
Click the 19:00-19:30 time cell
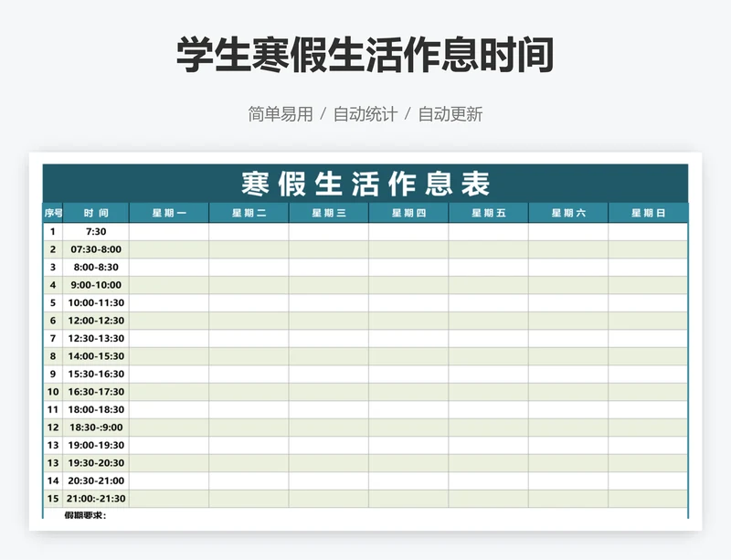coord(96,445)
